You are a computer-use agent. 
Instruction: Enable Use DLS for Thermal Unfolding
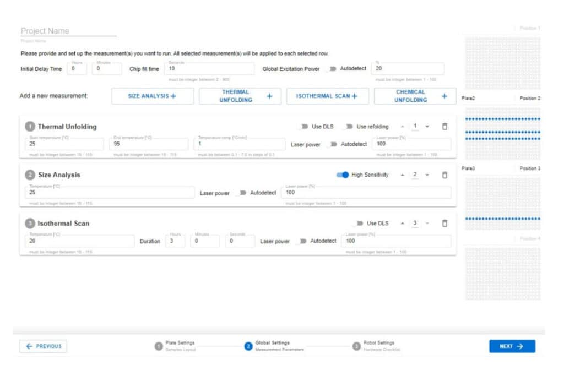click(x=303, y=127)
